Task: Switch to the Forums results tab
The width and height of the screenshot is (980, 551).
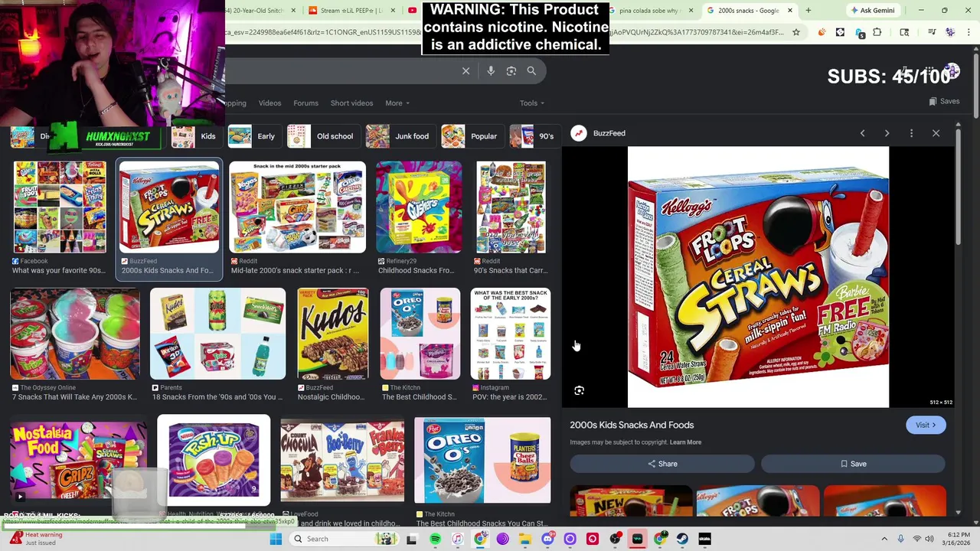Action: tap(305, 103)
